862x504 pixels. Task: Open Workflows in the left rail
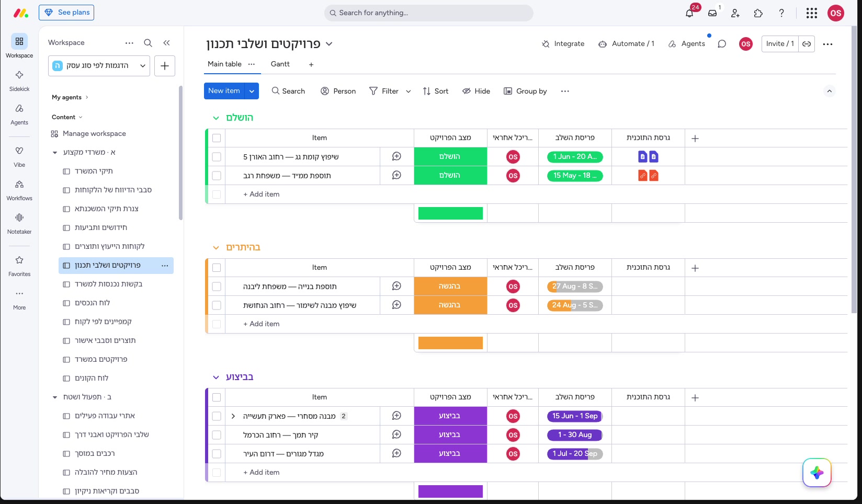pyautogui.click(x=19, y=190)
